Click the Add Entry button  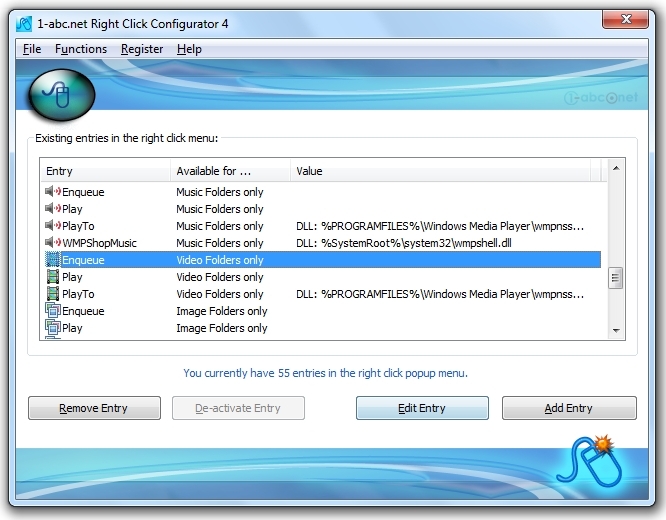click(x=569, y=408)
